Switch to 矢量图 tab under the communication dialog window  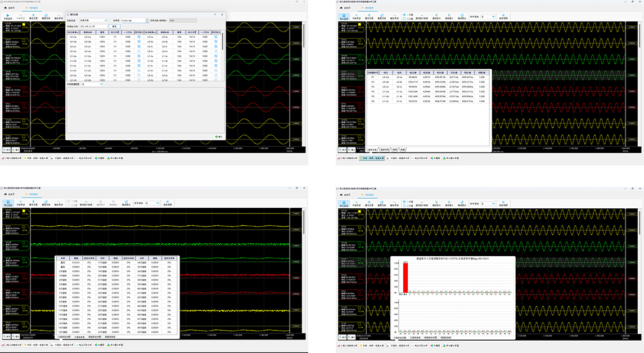[x=100, y=158]
